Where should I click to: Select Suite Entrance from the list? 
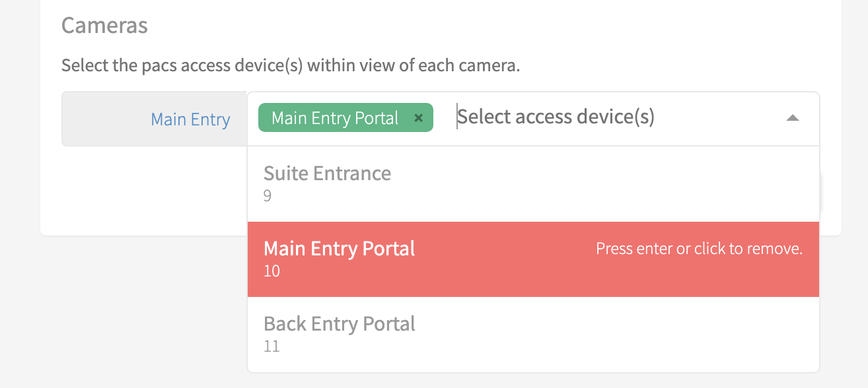(328, 174)
